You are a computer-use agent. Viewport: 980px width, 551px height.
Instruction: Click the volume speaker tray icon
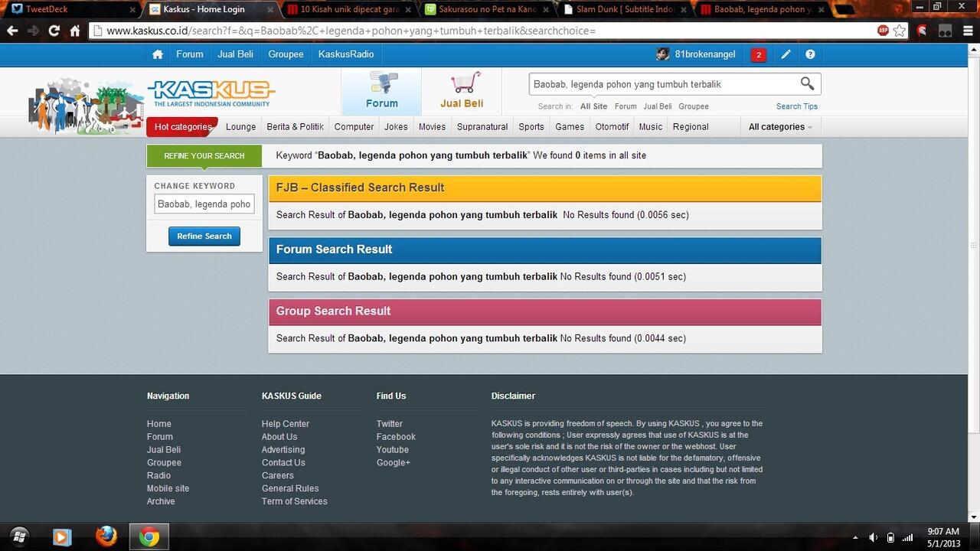(873, 537)
